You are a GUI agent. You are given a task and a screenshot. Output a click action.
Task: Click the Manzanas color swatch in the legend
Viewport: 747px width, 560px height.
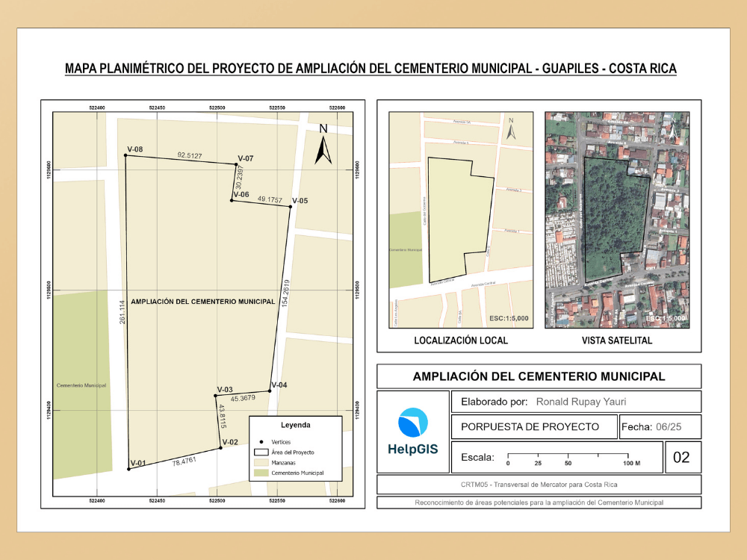(x=261, y=462)
